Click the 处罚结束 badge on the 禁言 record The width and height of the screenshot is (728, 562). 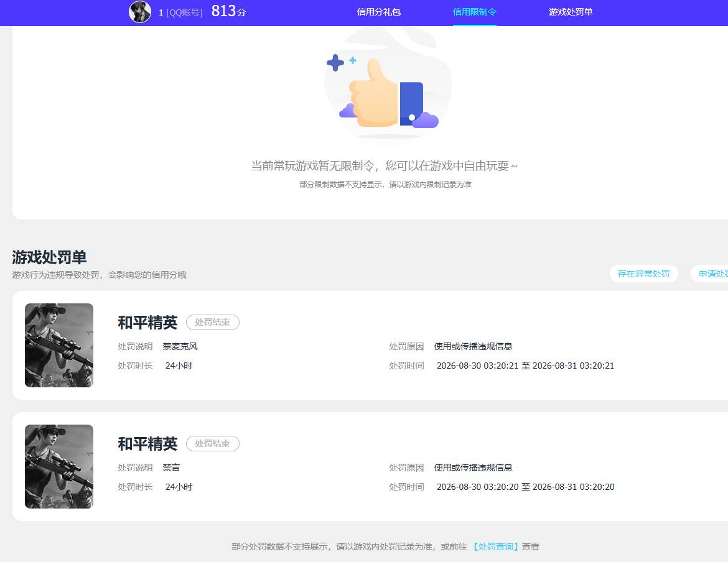tap(213, 444)
